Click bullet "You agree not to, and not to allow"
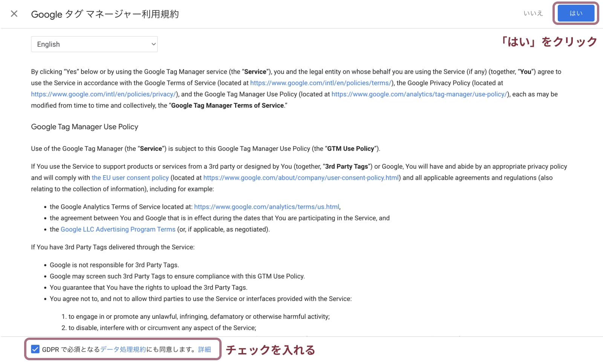This screenshot has width=603, height=364. [x=200, y=299]
